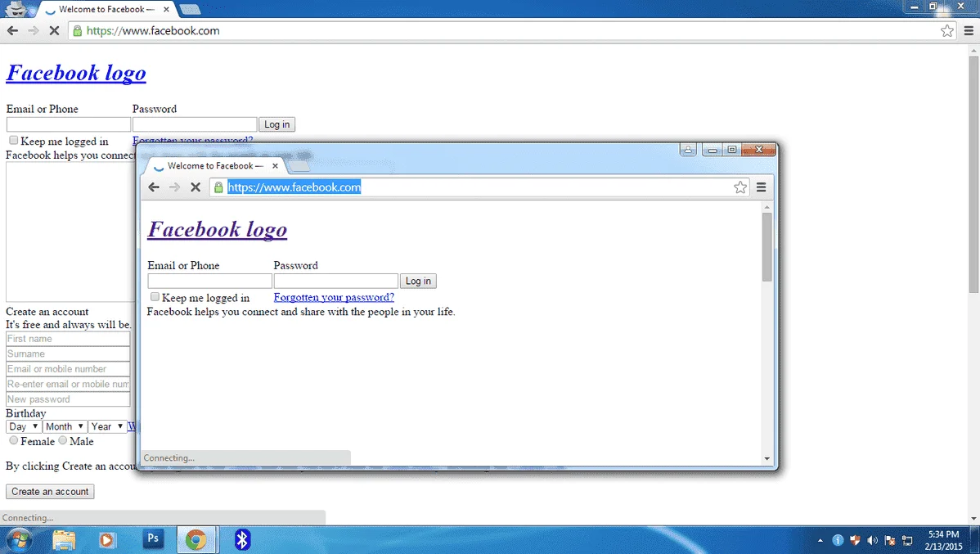Click volume speaker icon in tray
The height and width of the screenshot is (554, 980).
pyautogui.click(x=873, y=540)
